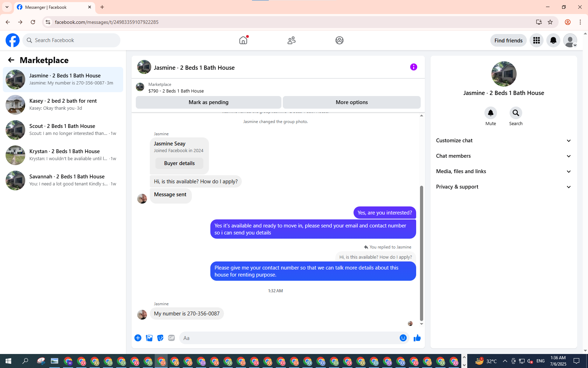Screen dimensions: 588x368
Task: Open Jasmine conversation in the list
Action: pos(63,80)
